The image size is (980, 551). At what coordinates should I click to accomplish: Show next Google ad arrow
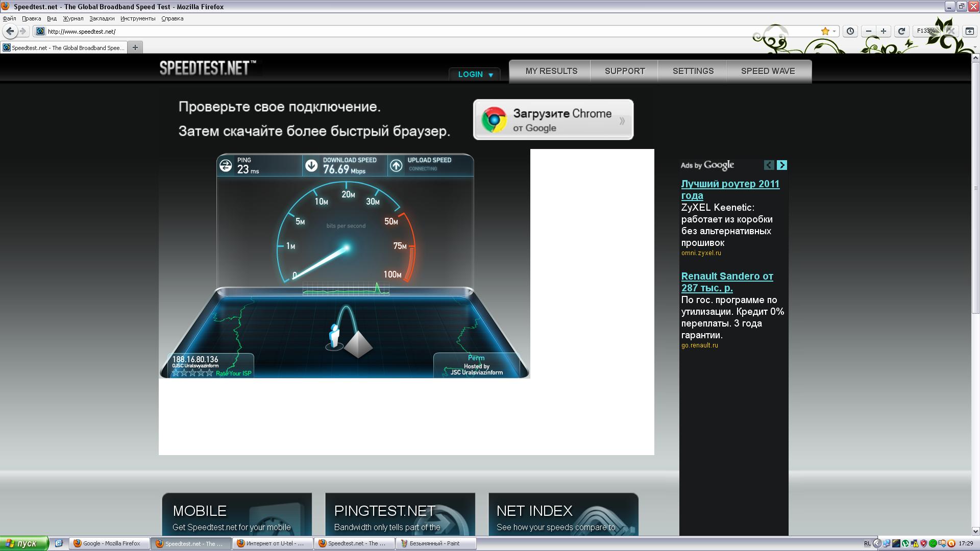(782, 165)
